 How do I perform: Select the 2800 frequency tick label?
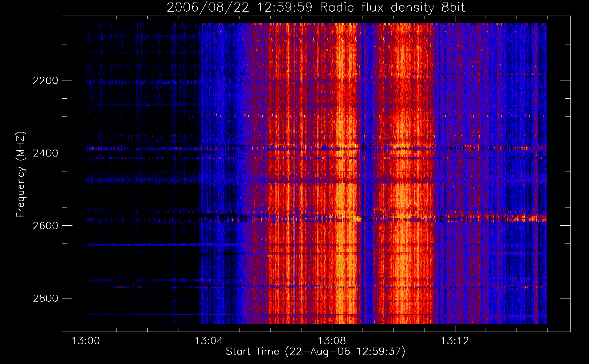coord(46,298)
